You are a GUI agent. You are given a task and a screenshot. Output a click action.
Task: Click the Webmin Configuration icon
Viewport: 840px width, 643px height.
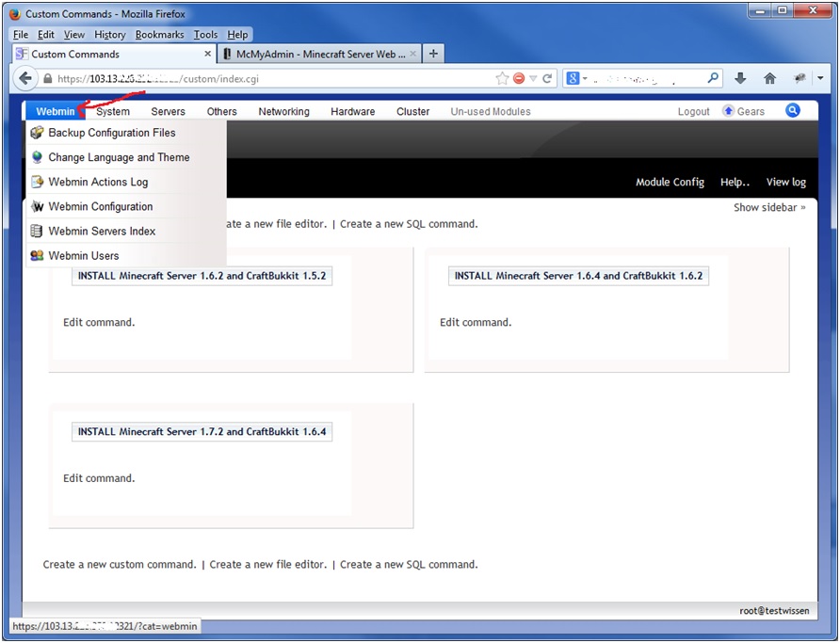(37, 206)
